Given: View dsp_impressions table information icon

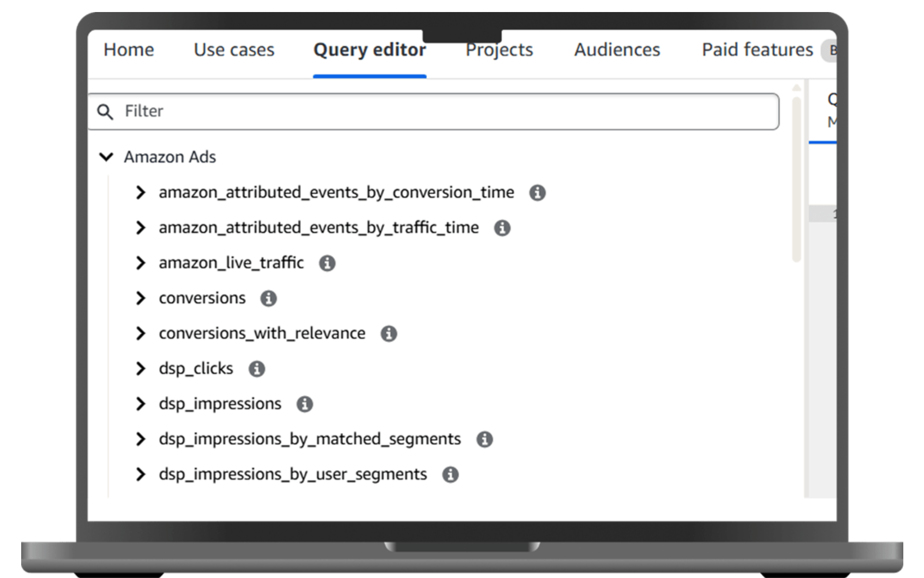Looking at the screenshot, I should (x=305, y=404).
